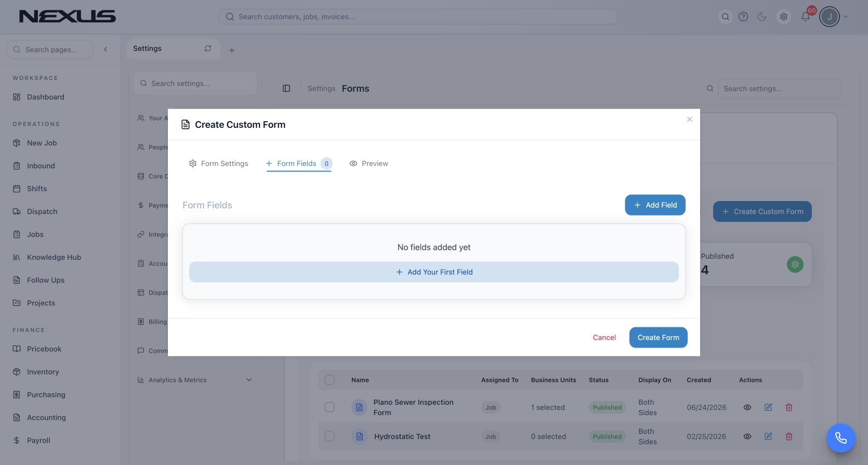Click left Search settings field
Screen dimensions: 868x465
[x=195, y=84]
